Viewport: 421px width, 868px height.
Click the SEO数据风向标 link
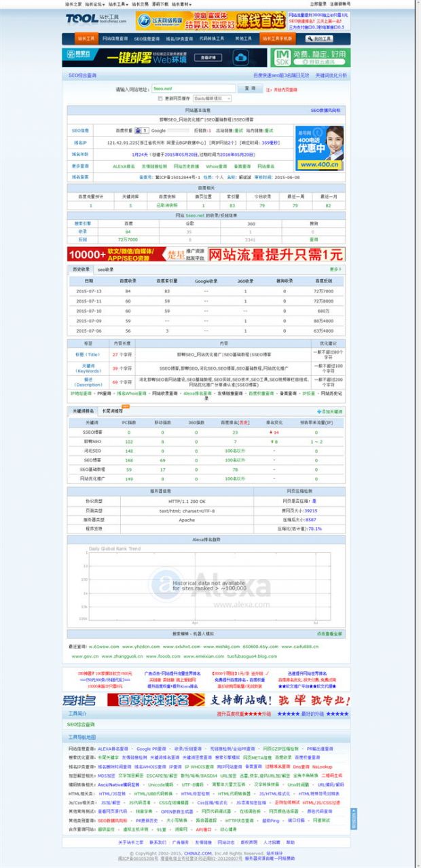click(326, 110)
